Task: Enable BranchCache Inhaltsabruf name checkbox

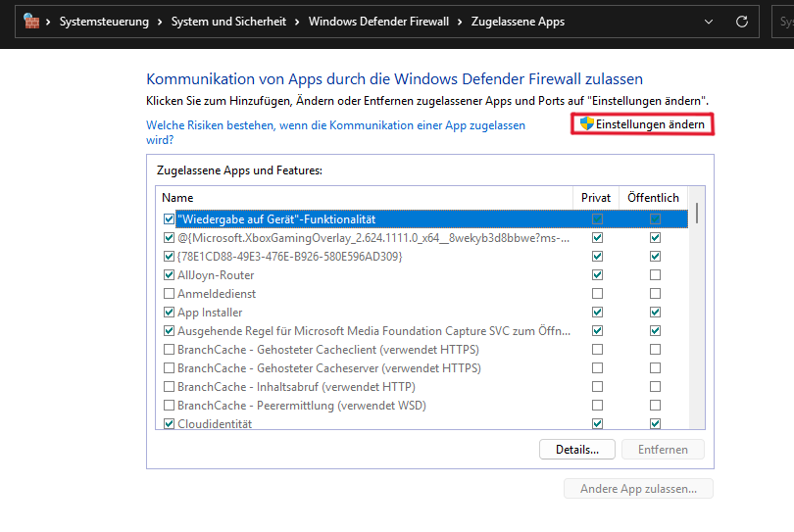Action: [170, 387]
